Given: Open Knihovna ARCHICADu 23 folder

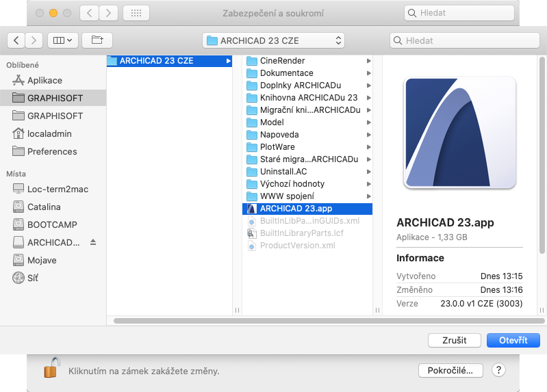Looking at the screenshot, I should pos(307,98).
